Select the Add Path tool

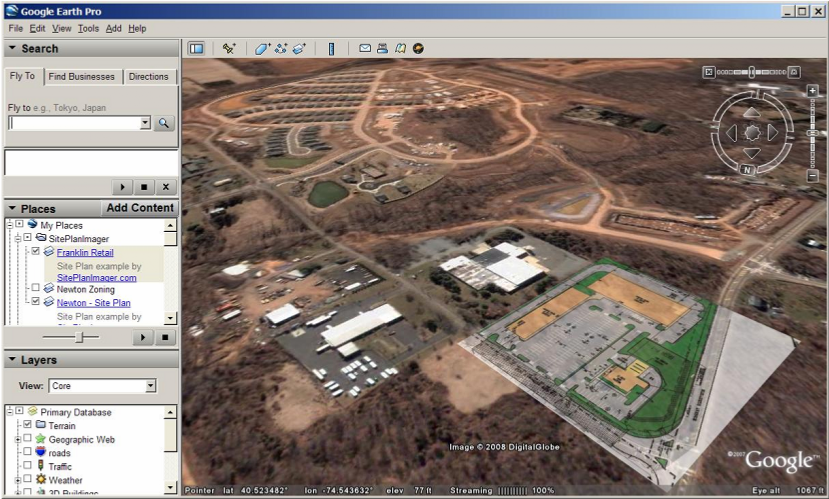tap(280, 49)
